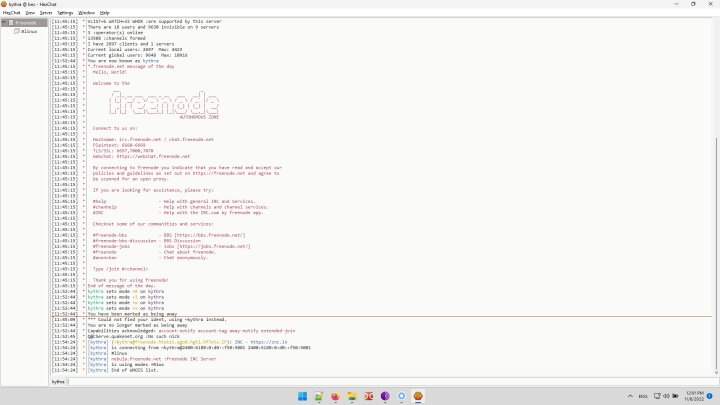Click the HexChat taskbar icon
The image size is (720, 405).
pyautogui.click(x=418, y=396)
